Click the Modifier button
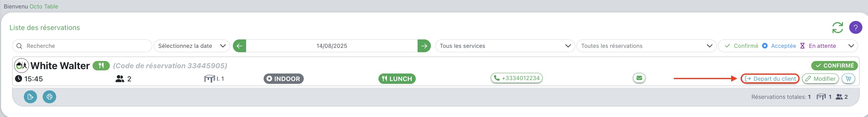The image size is (868, 117). click(820, 78)
